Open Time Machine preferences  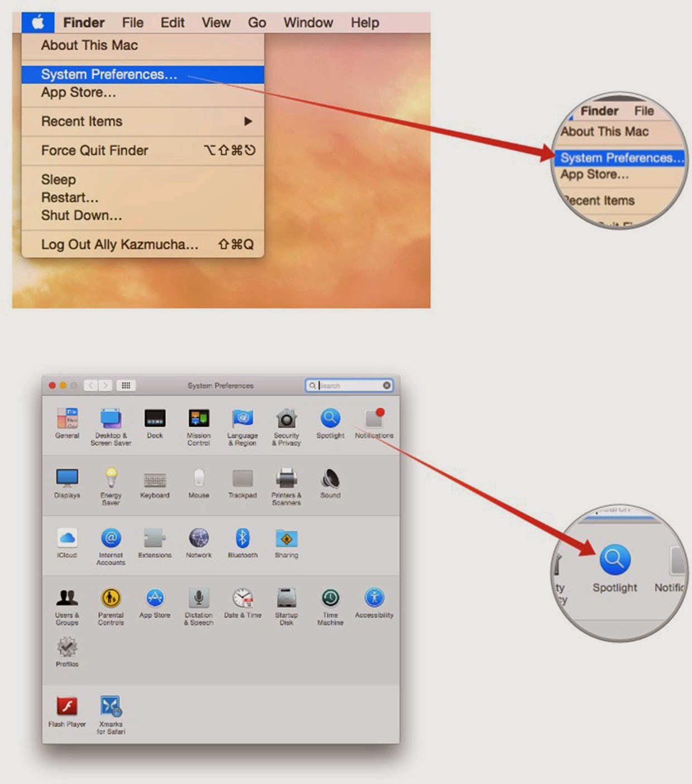click(330, 607)
